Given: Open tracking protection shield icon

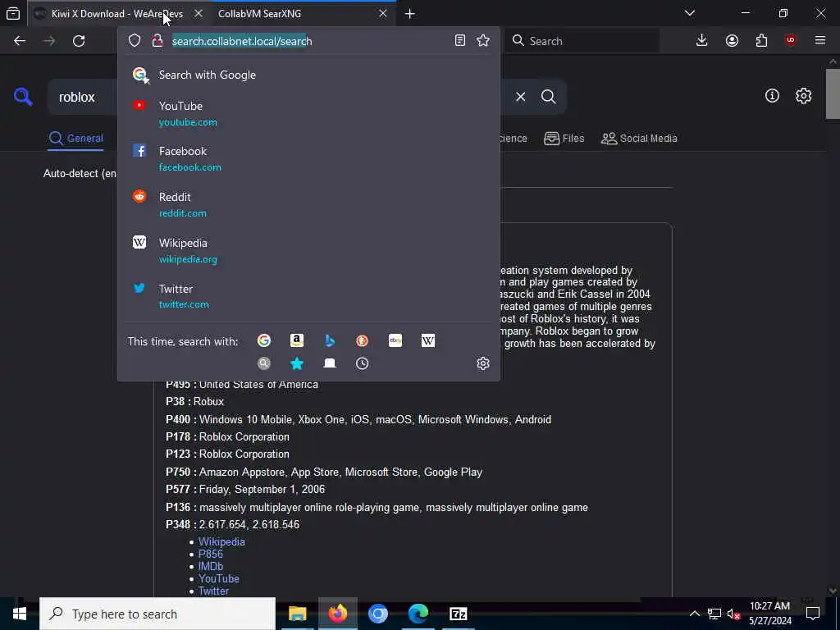Looking at the screenshot, I should click(135, 41).
